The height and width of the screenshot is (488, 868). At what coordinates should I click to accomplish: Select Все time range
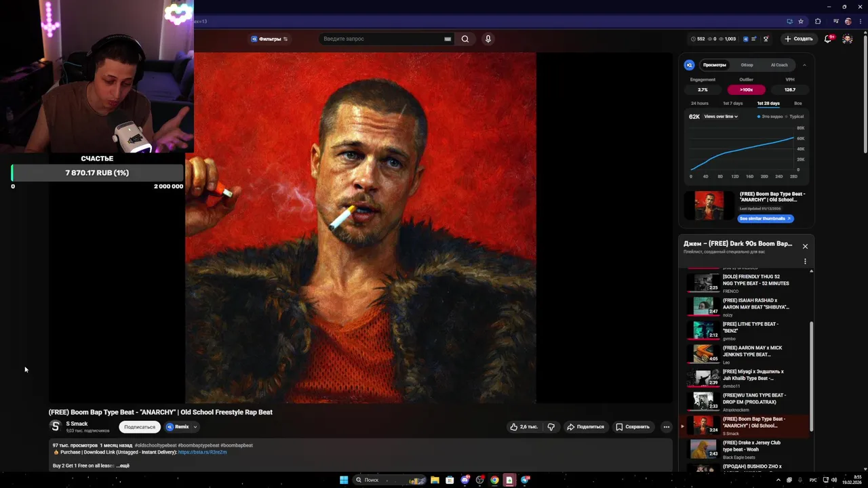pos(798,103)
